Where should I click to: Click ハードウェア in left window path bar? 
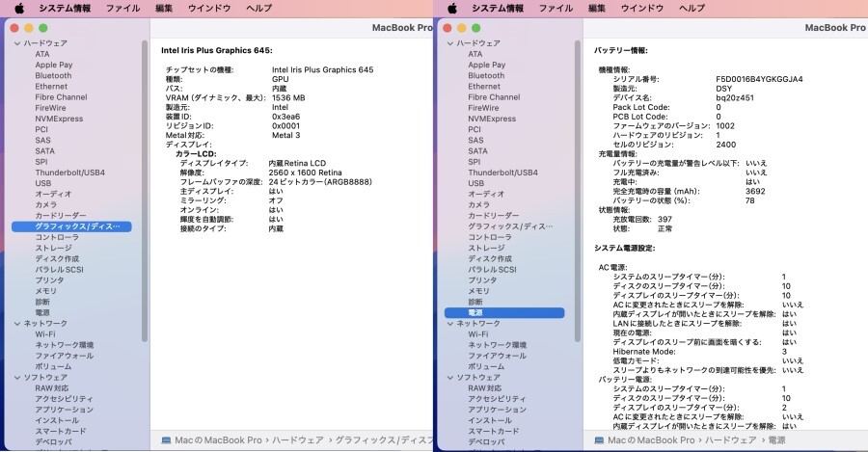(x=298, y=440)
